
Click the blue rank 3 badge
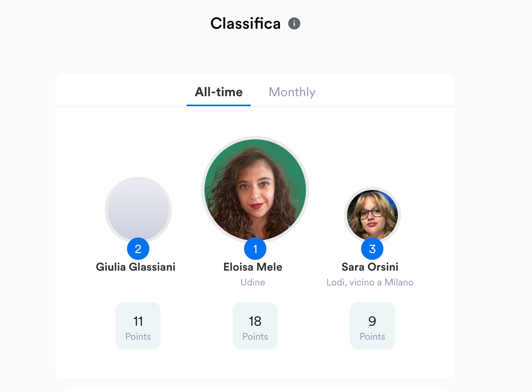tap(372, 249)
